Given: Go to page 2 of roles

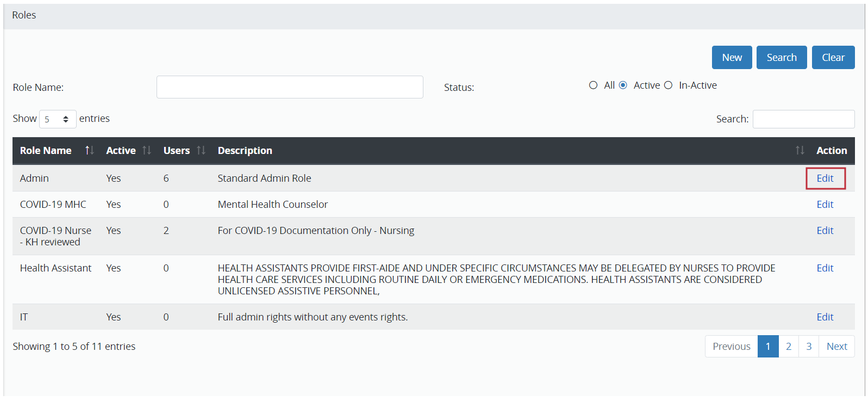Looking at the screenshot, I should pyautogui.click(x=788, y=347).
